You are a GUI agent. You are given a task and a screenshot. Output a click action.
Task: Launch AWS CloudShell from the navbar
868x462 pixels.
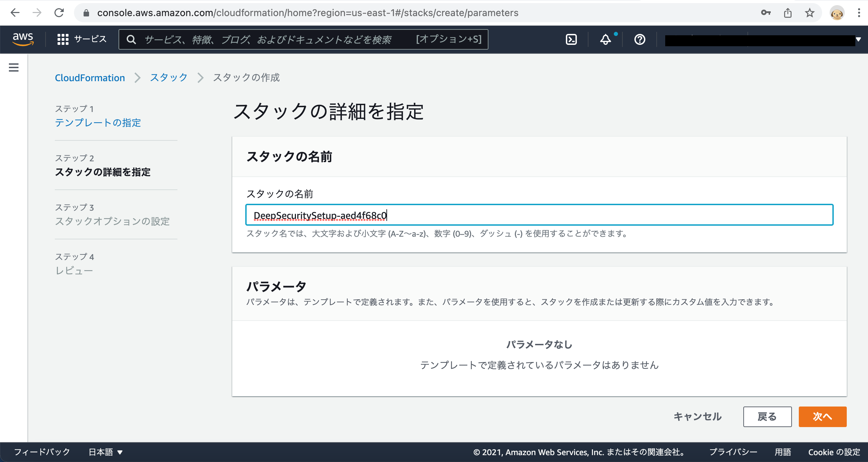coord(571,39)
